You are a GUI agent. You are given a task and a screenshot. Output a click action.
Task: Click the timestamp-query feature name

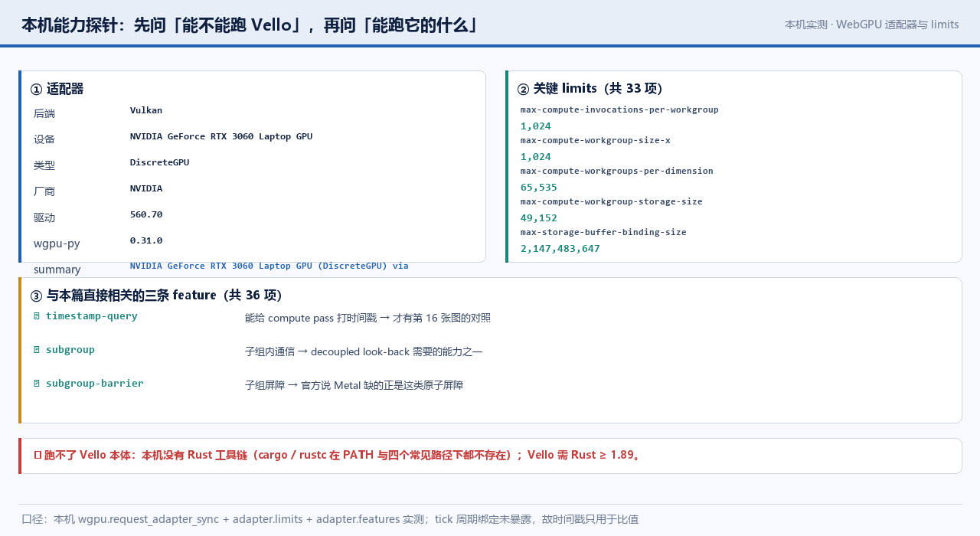tap(92, 316)
